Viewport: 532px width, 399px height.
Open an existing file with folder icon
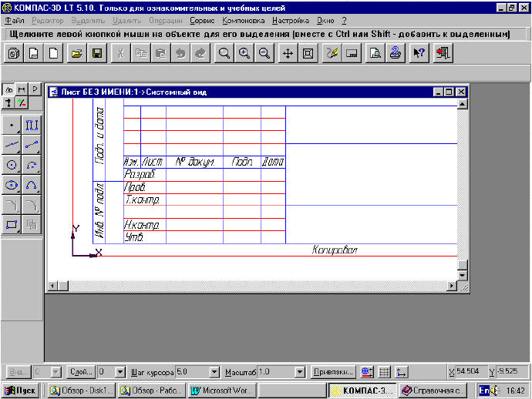click(76, 53)
